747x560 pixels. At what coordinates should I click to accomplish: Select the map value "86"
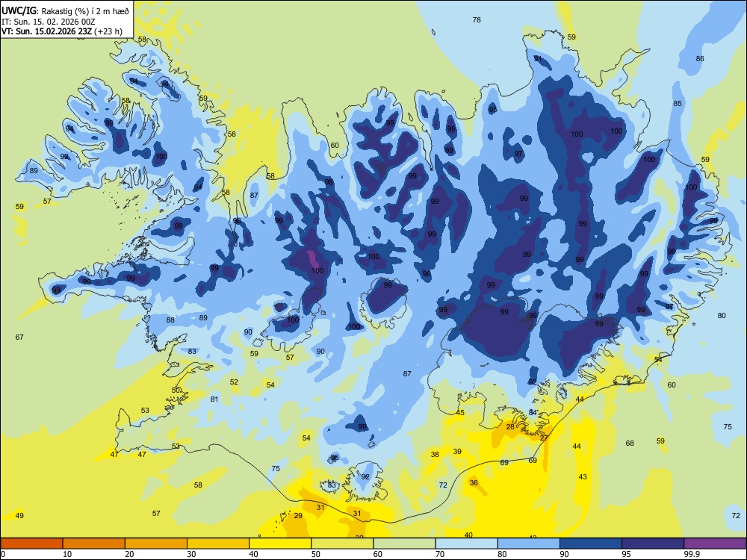[700, 59]
